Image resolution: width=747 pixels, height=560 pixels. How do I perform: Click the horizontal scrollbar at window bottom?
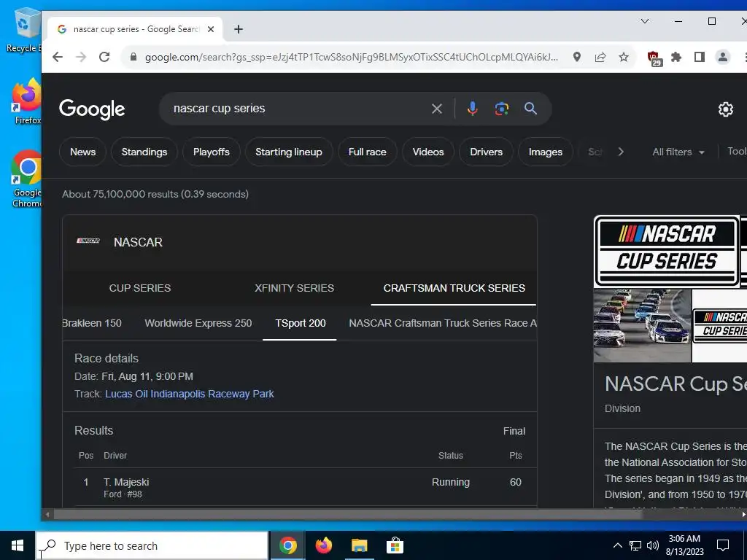[x=348, y=514]
